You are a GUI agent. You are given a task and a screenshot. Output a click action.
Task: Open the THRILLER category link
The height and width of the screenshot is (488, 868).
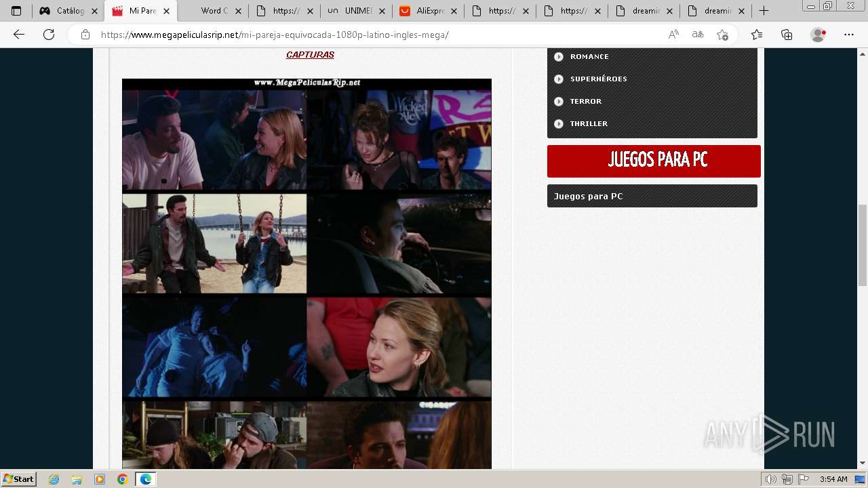589,123
